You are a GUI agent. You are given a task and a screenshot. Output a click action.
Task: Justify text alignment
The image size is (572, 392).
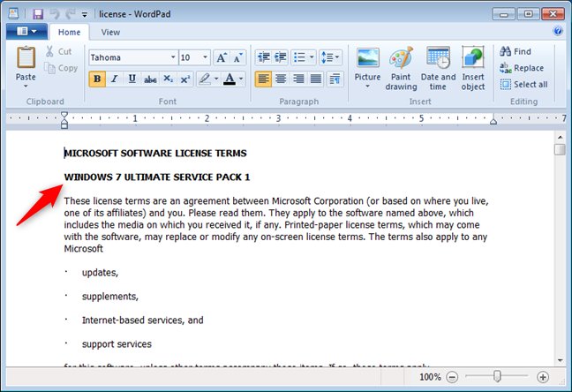point(316,79)
